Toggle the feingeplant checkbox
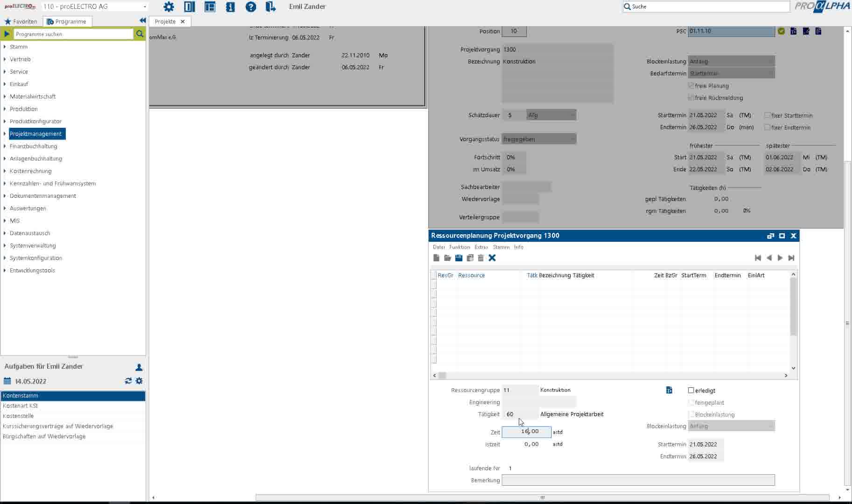This screenshot has height=504, width=852. click(x=691, y=402)
